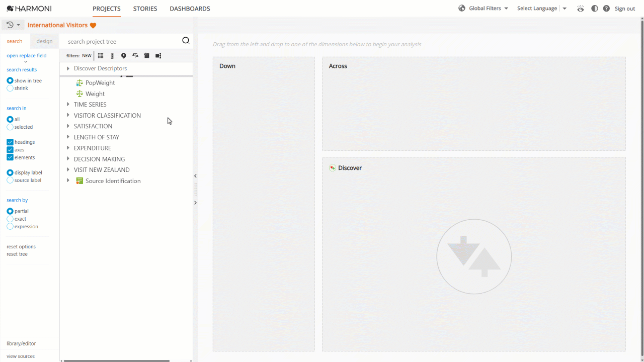Click the globe icon beside Global Filters
The width and height of the screenshot is (644, 362).
(x=462, y=8)
